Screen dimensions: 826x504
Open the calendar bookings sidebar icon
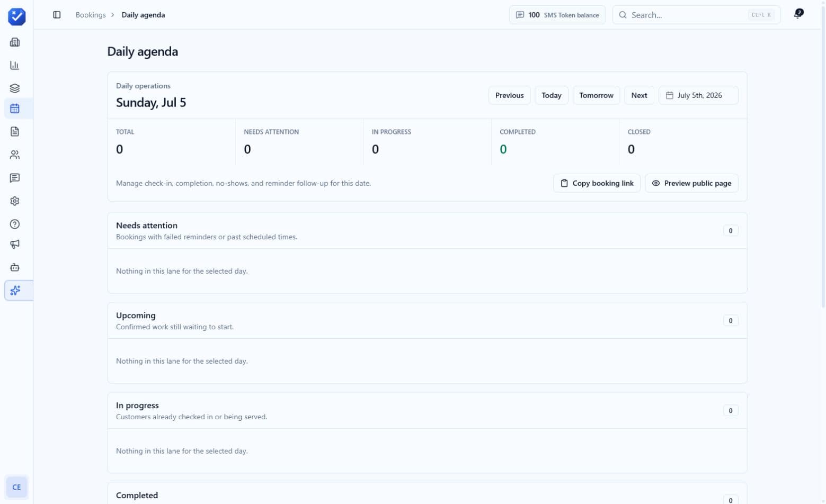[x=15, y=109]
